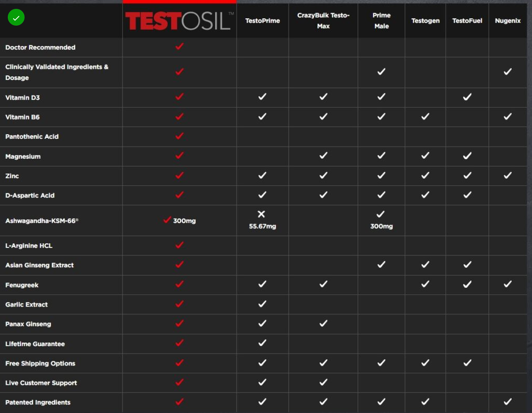The height and width of the screenshot is (413, 532).
Task: Click TestoFuel checkmark in Free Shipping row
Action: [467, 363]
